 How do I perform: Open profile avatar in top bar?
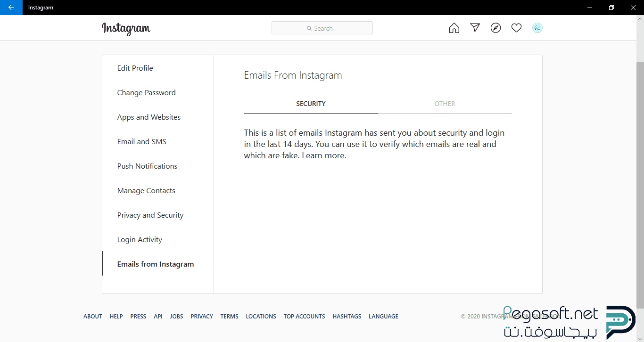pyautogui.click(x=537, y=28)
